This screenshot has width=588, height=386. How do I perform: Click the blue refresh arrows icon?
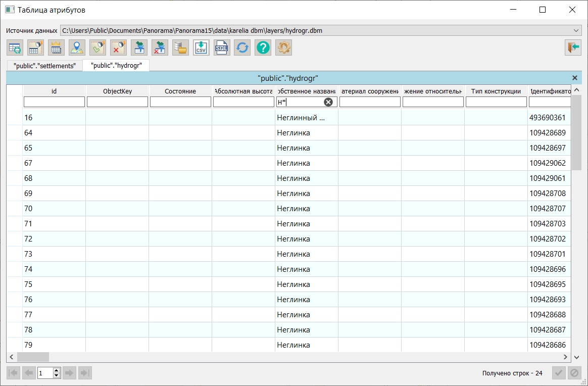(242, 48)
